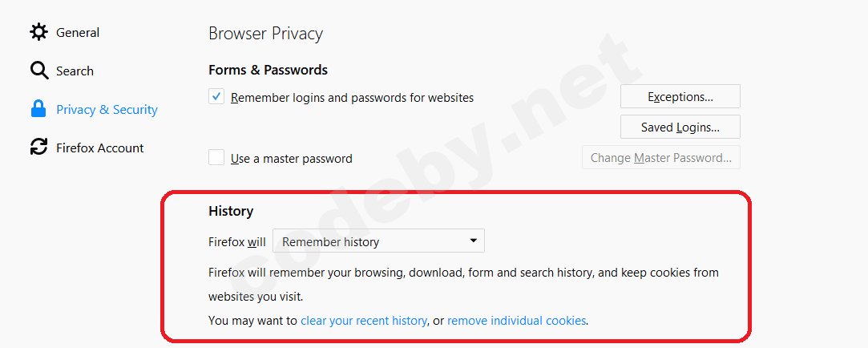This screenshot has height=348, width=868.
Task: Click the Firefox will label beside the dropdown
Action: point(236,242)
